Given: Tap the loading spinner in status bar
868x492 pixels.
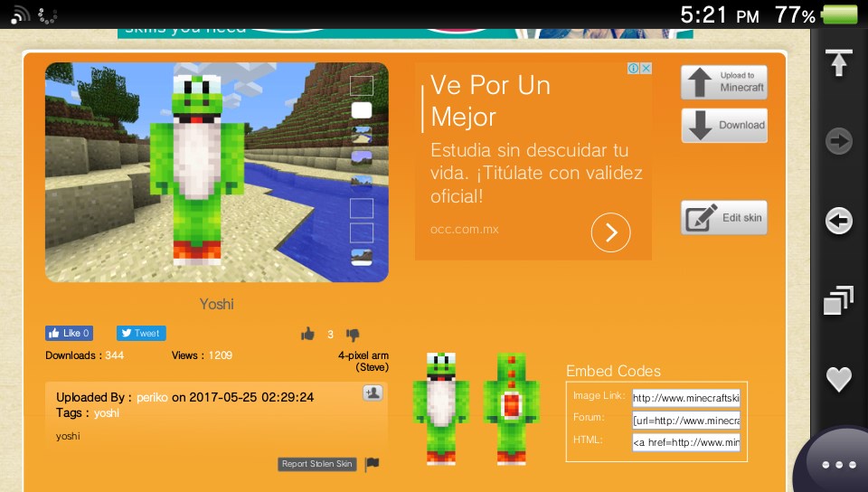Looking at the screenshot, I should [x=48, y=15].
